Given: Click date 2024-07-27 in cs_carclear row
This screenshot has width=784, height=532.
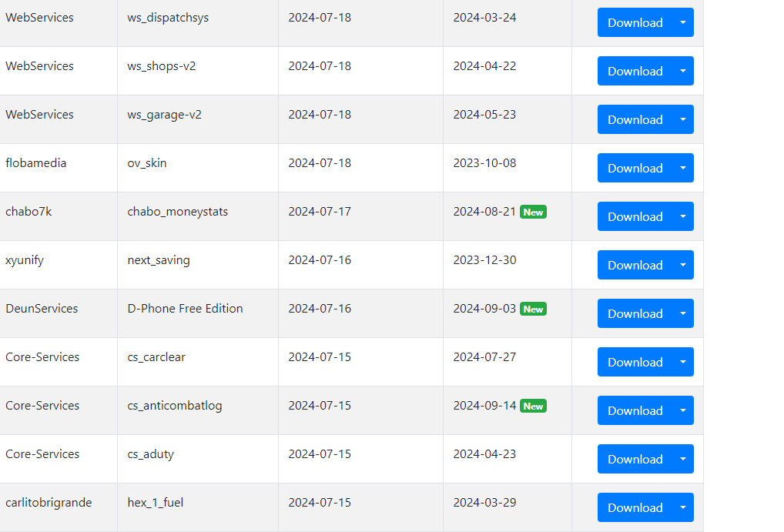Looking at the screenshot, I should [x=484, y=357].
